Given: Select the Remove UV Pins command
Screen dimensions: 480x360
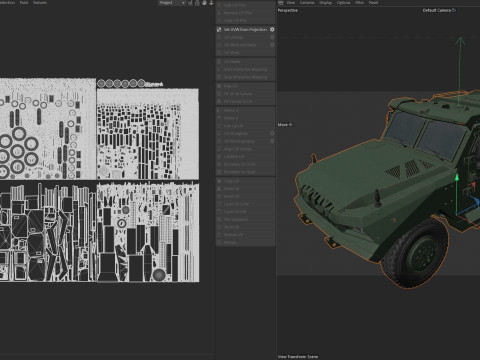Looking at the screenshot, I should [x=246, y=13].
